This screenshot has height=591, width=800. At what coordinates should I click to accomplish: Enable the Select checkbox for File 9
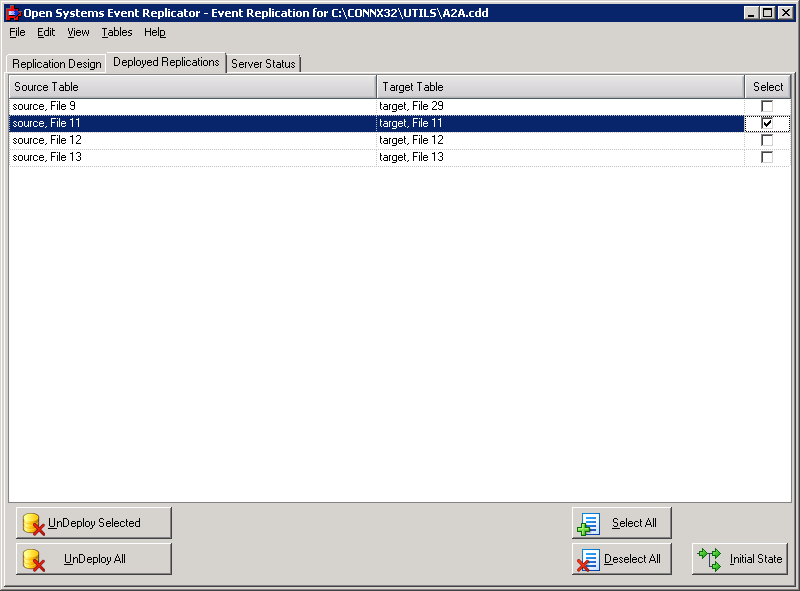tap(766, 104)
